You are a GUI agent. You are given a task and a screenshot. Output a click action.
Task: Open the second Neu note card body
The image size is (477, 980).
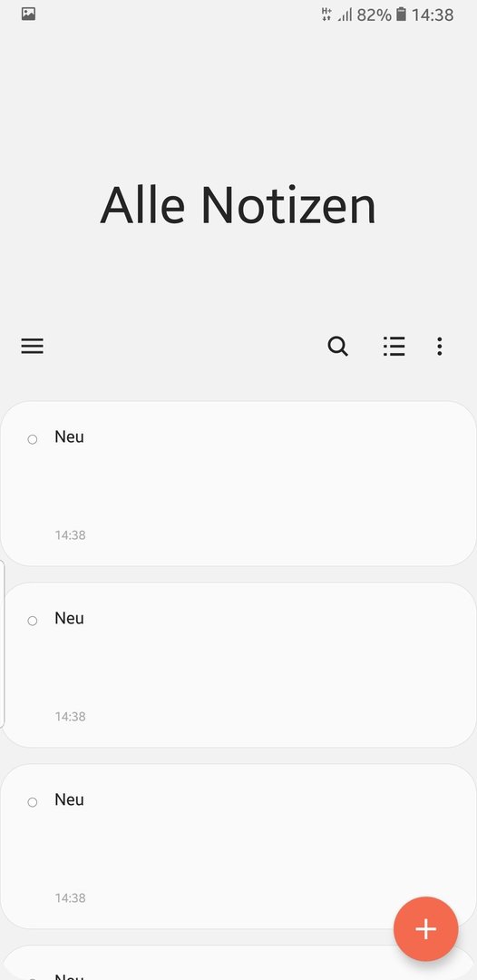tap(238, 665)
